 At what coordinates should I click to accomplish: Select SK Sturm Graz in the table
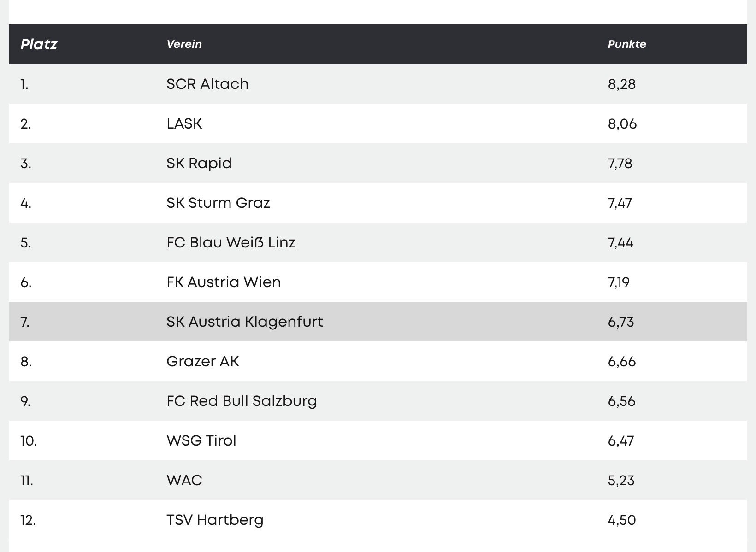(x=218, y=203)
